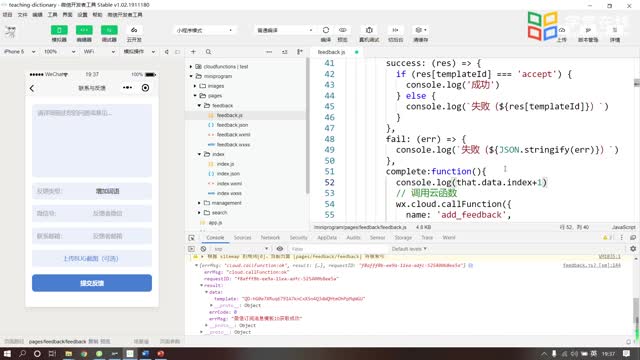Click the inspect element picker icon
This screenshot has height=360, width=640.
tap(191, 238)
